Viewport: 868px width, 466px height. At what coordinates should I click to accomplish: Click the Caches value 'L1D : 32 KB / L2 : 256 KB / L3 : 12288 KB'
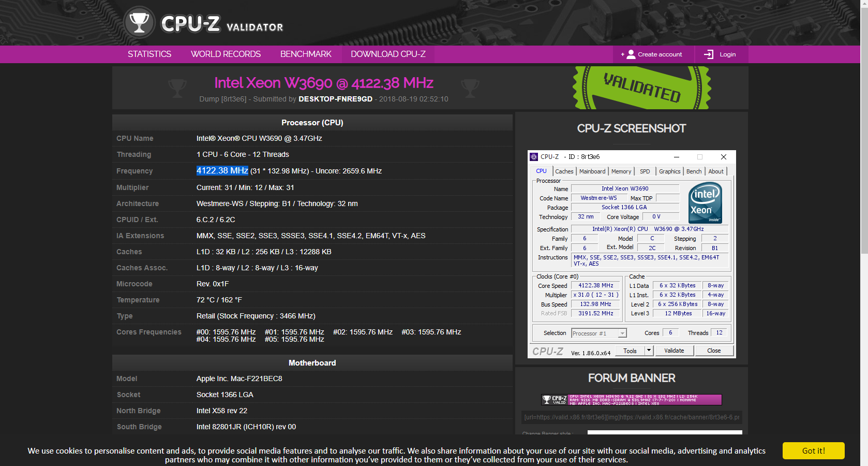coord(264,252)
